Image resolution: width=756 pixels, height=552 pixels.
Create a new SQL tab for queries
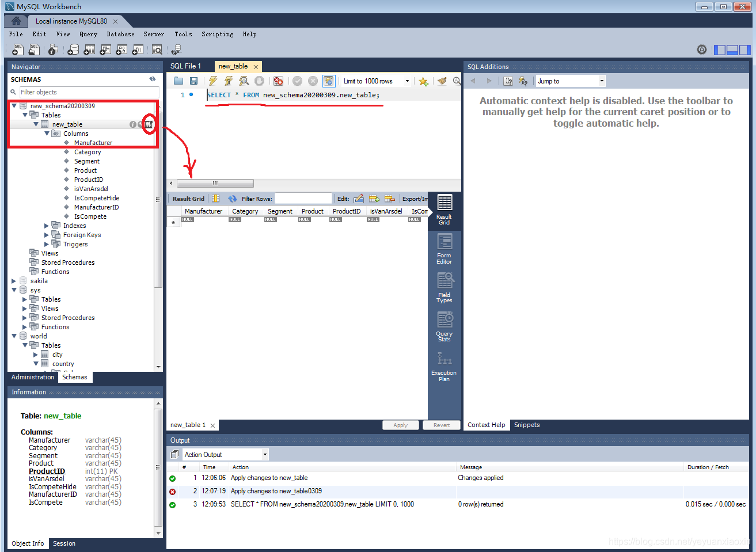(18, 50)
